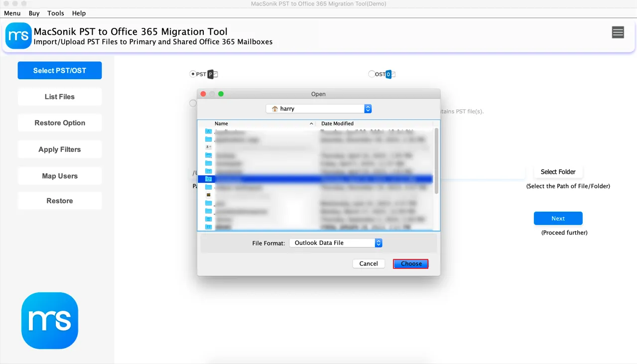Viewport: 637px width, 364px height.
Task: Click the MacSonik logo in the header
Action: [x=18, y=35]
